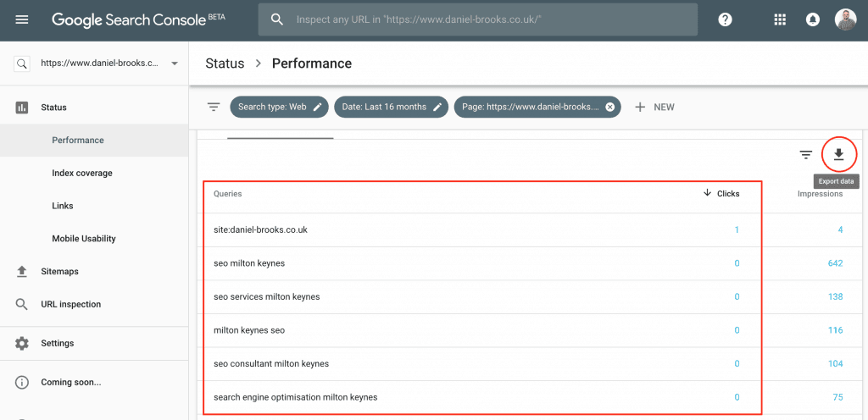Open the user account avatar
This screenshot has height=420, width=868.
click(845, 19)
